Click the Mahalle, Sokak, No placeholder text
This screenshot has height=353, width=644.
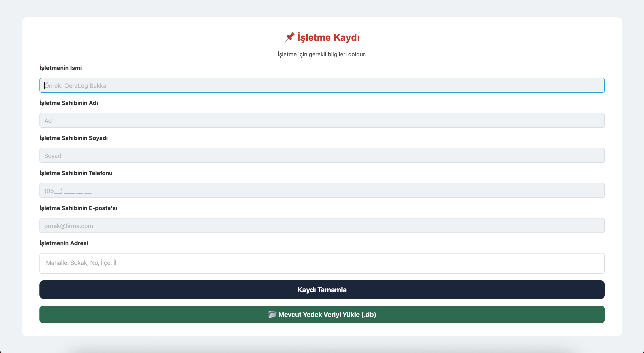81,263
